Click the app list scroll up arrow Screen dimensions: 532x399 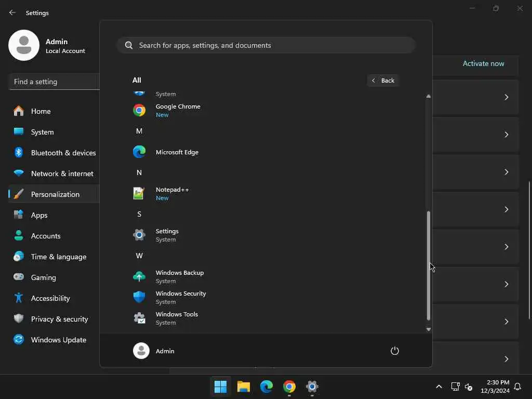pyautogui.click(x=429, y=96)
